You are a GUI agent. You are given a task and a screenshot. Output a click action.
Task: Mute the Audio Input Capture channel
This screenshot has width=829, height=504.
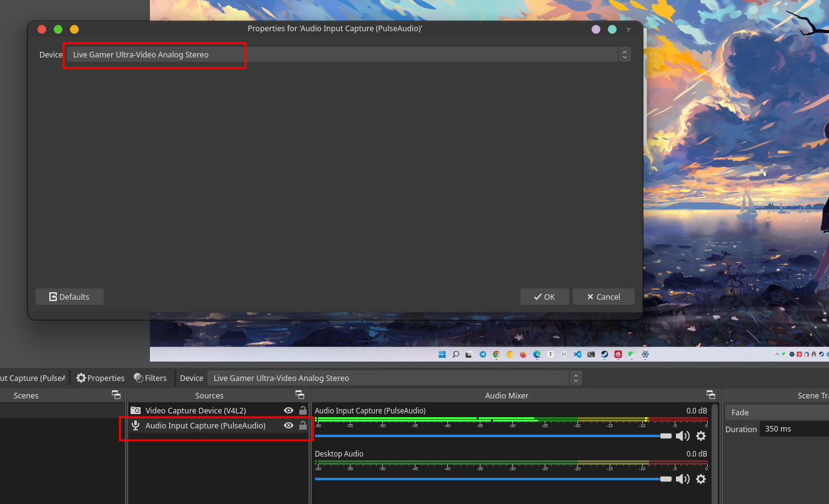pyautogui.click(x=683, y=436)
